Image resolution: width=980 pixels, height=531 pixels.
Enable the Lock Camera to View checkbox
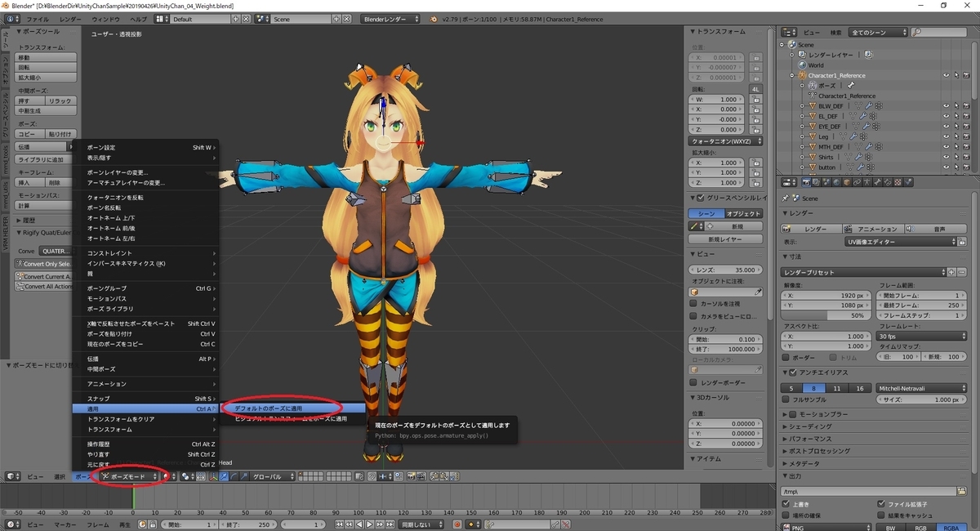click(693, 316)
